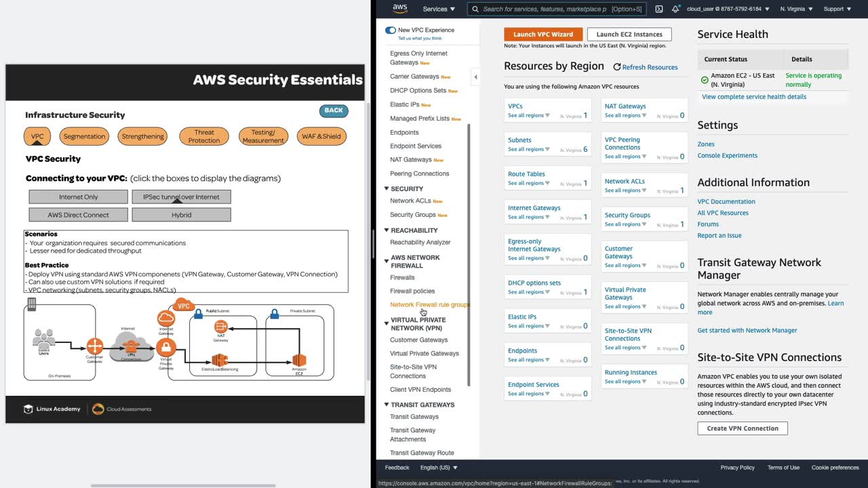The width and height of the screenshot is (868, 488).
Task: Click the VPC cloud icon in diagram
Action: point(184,306)
